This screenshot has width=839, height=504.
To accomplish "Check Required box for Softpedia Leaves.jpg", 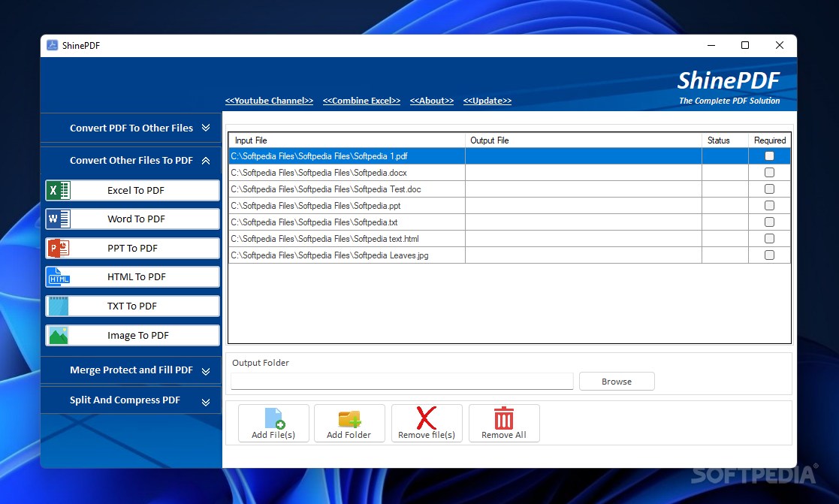I will [x=769, y=255].
